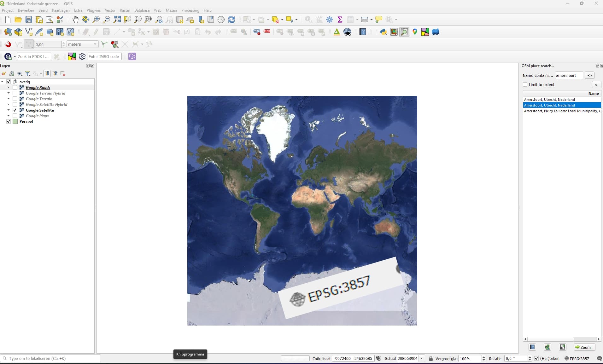The width and height of the screenshot is (603, 364).
Task: Open the Processing menu
Action: coord(190,10)
